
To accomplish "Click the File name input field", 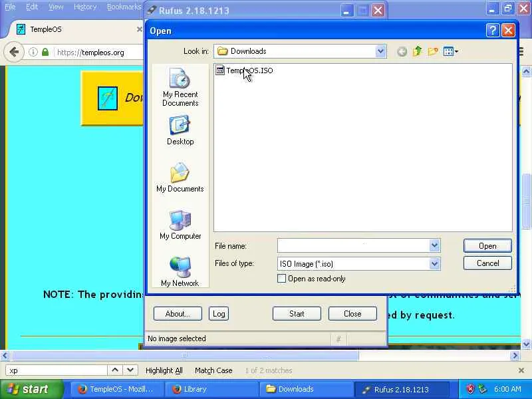I will [353, 245].
